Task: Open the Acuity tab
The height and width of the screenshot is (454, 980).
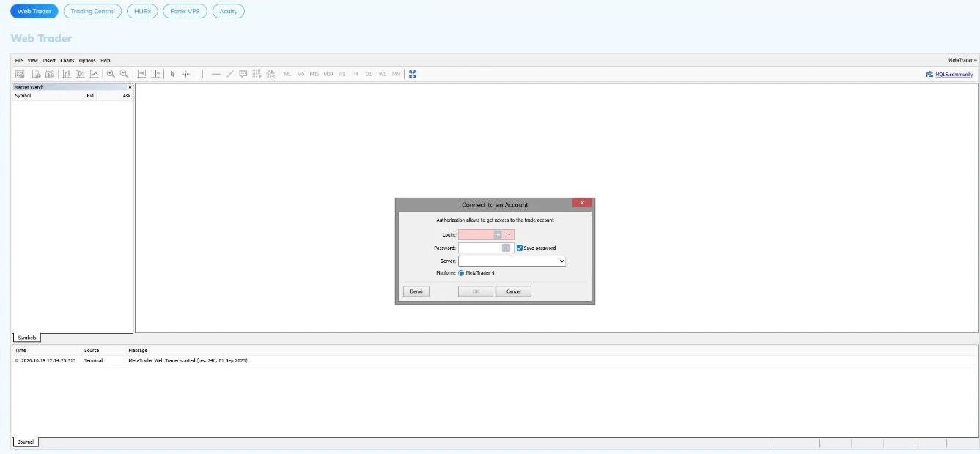Action: point(228,11)
